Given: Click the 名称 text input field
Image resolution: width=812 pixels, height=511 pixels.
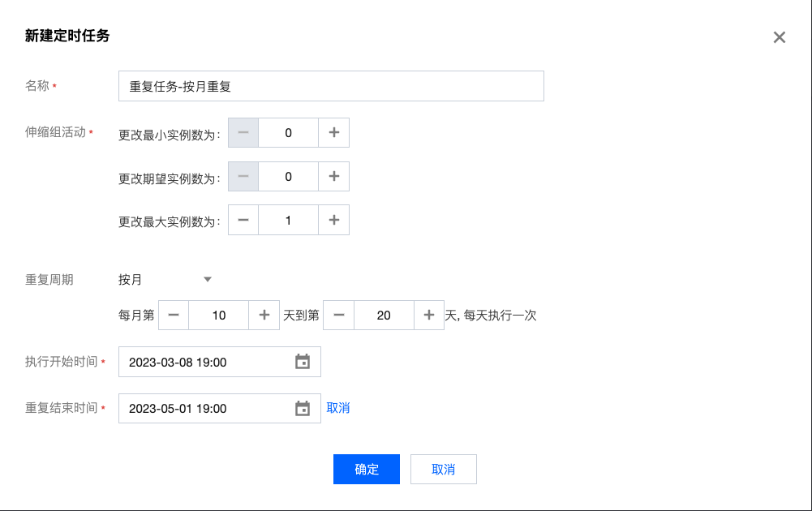Looking at the screenshot, I should [331, 86].
